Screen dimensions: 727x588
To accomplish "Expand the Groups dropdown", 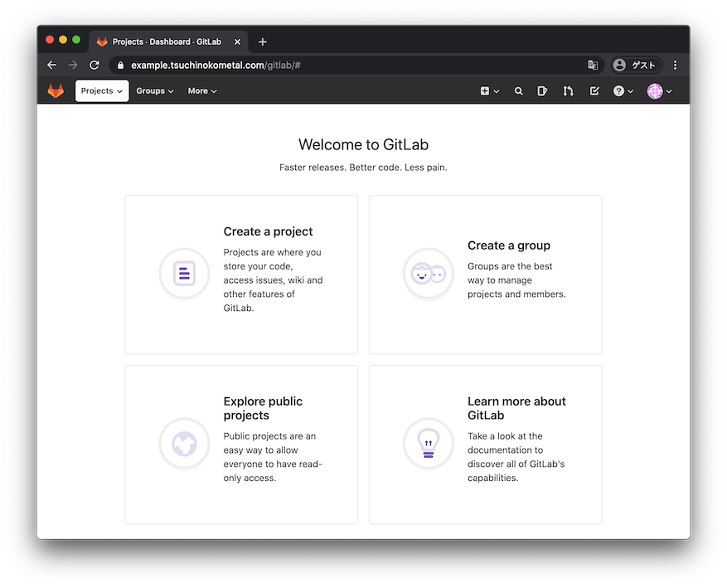I will click(x=155, y=91).
